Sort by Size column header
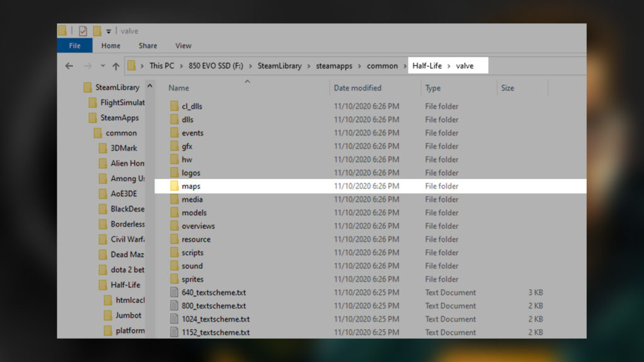Screen dimensions: 644x362 tap(508, 88)
